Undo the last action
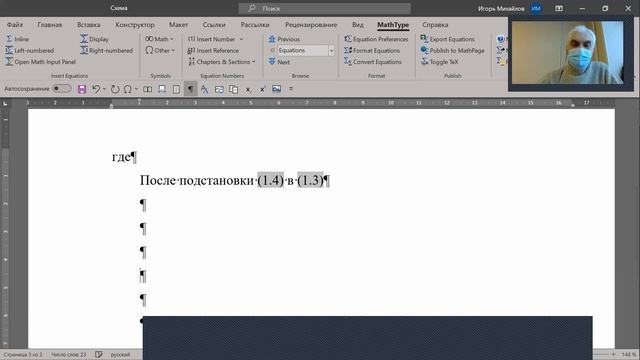 pos(96,89)
